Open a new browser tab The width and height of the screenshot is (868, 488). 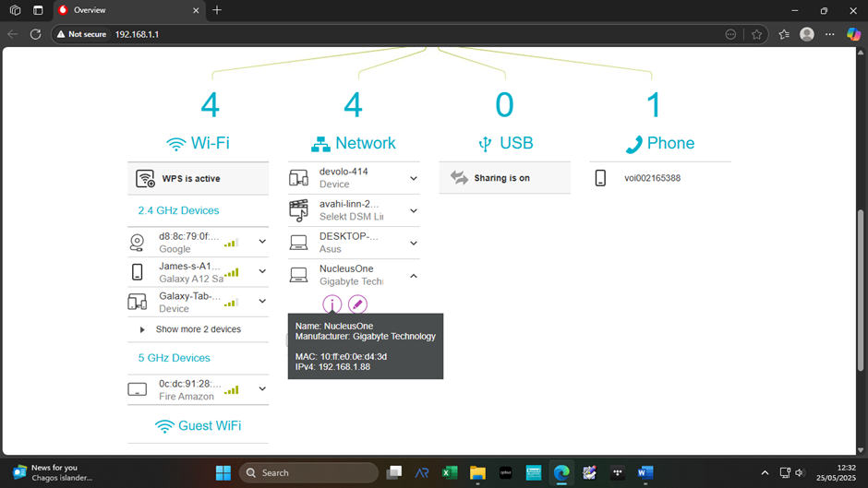coord(217,10)
